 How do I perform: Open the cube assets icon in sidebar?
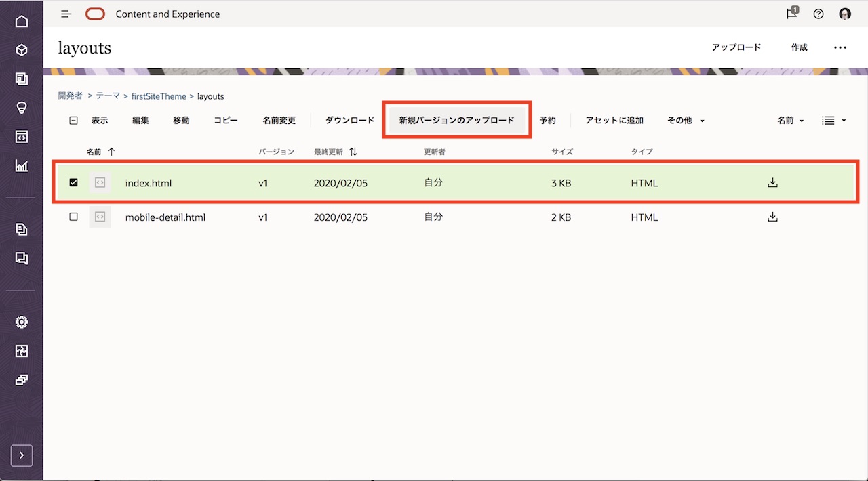pyautogui.click(x=22, y=50)
